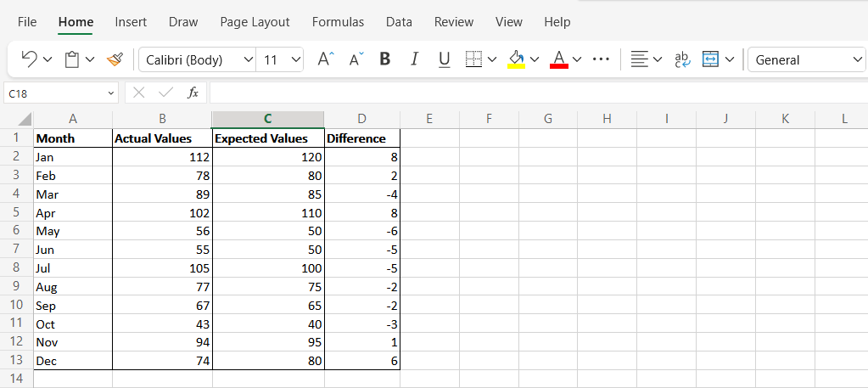Select row 13 header
868x388 pixels.
pyautogui.click(x=17, y=360)
